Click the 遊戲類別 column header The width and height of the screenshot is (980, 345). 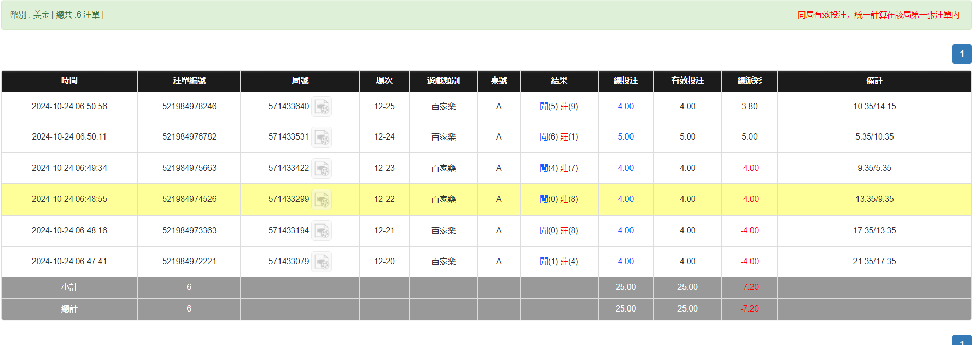tap(443, 81)
